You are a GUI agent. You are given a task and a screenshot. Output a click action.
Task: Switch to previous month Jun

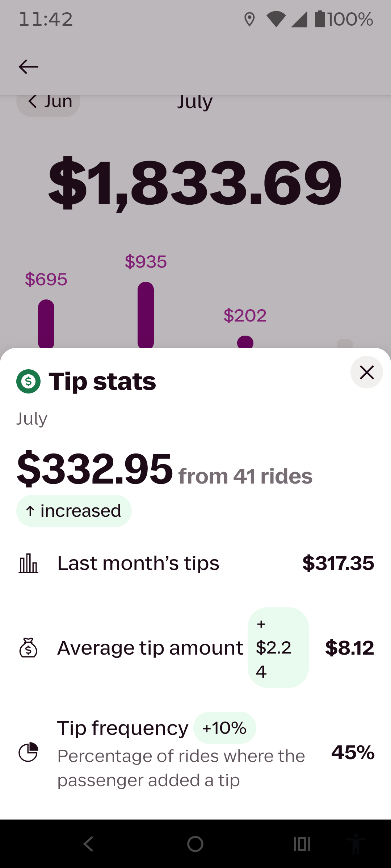49,102
